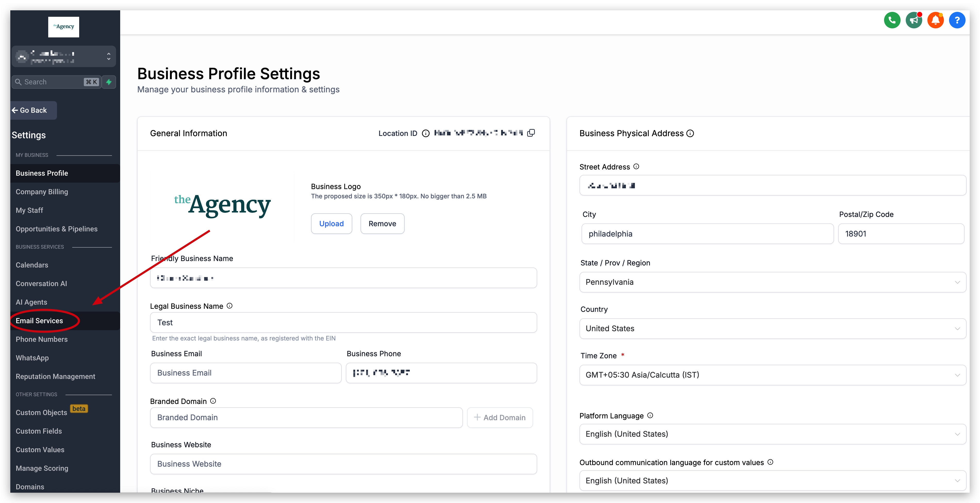
Task: Open Email Services in settings sidebar
Action: tap(39, 321)
